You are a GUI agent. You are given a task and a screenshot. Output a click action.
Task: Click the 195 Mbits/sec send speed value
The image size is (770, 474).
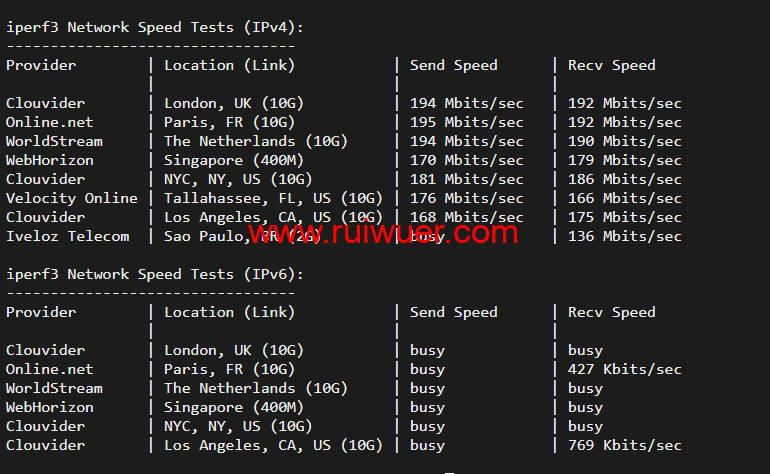click(467, 122)
